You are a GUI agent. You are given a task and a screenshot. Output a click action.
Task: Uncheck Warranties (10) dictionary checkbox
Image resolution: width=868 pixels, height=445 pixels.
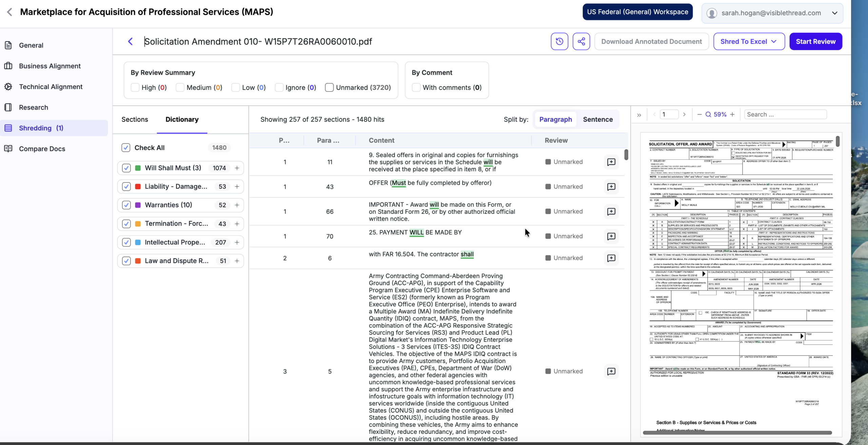126,205
